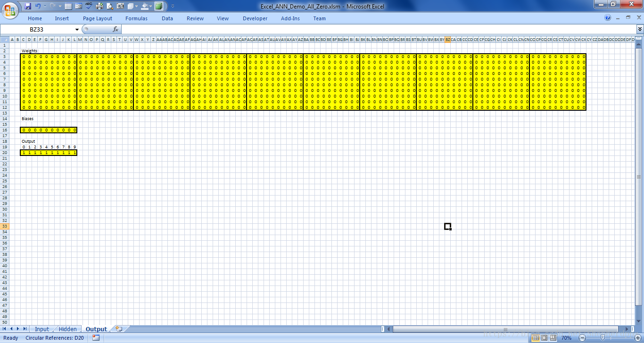This screenshot has width=644, height=343.
Task: Expand the formula bar with chevron
Action: 640,29
